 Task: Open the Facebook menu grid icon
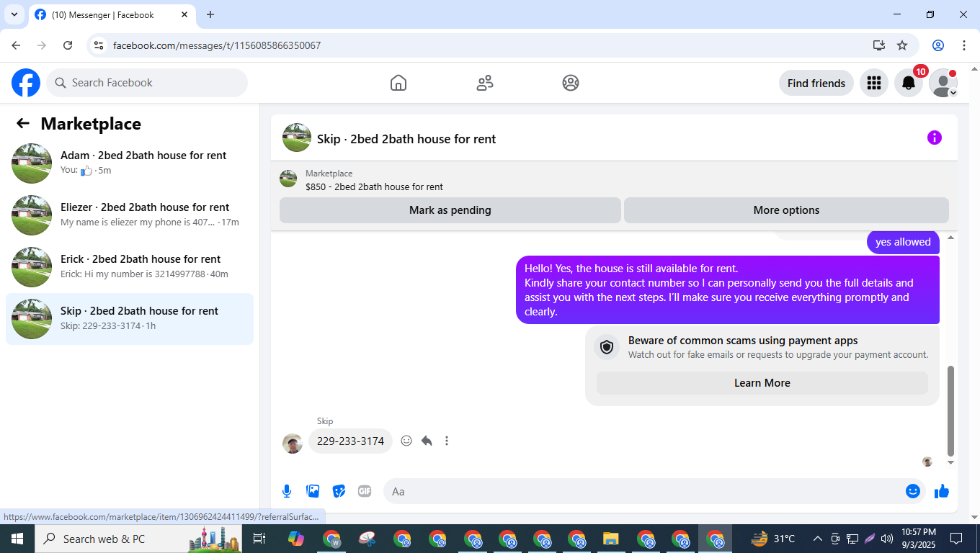click(x=874, y=83)
